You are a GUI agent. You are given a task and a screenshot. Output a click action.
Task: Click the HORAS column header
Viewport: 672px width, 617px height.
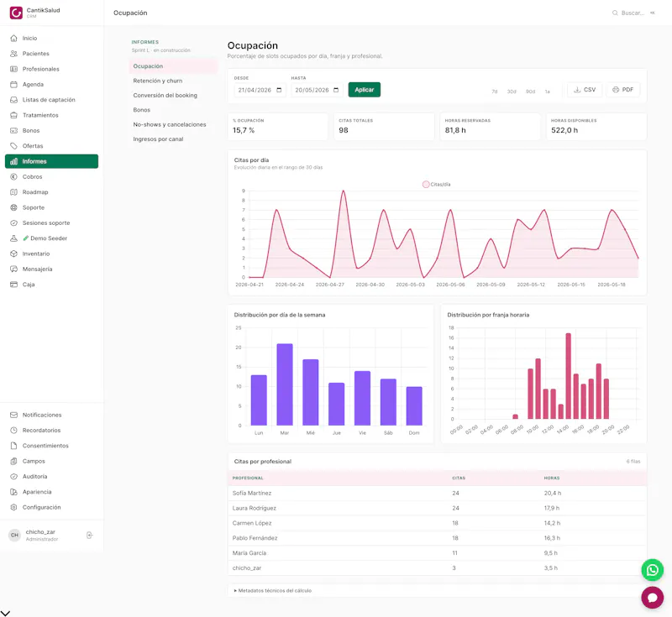(x=552, y=478)
